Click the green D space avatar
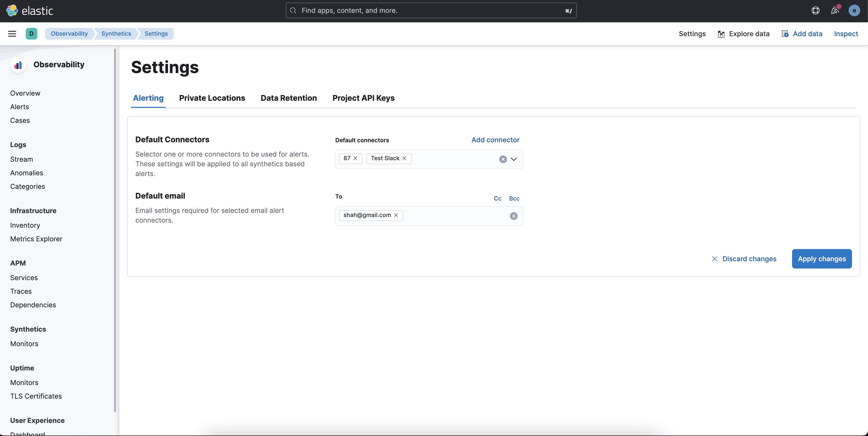868x436 pixels. pyautogui.click(x=31, y=34)
